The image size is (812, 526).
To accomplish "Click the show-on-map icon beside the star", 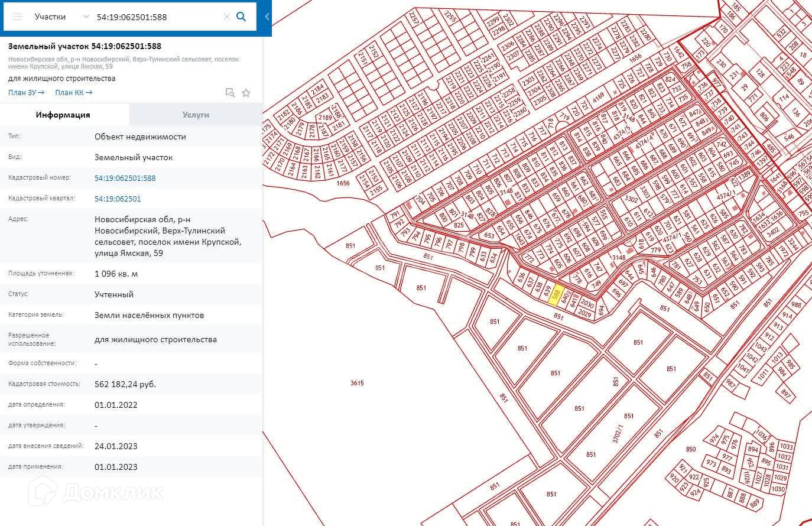I will pos(230,93).
